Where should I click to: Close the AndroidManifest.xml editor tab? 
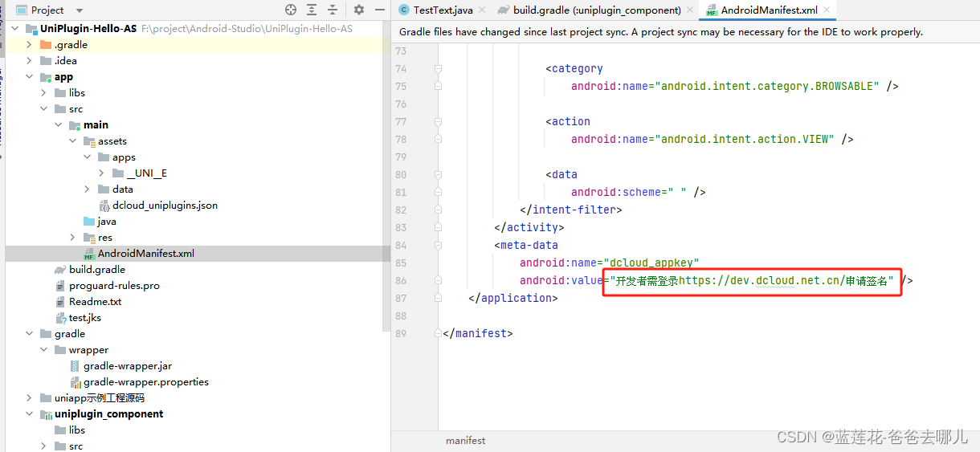[826, 10]
